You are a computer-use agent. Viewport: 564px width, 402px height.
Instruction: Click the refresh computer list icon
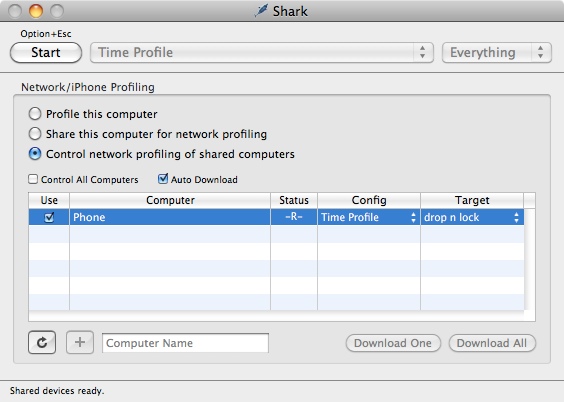tap(42, 342)
